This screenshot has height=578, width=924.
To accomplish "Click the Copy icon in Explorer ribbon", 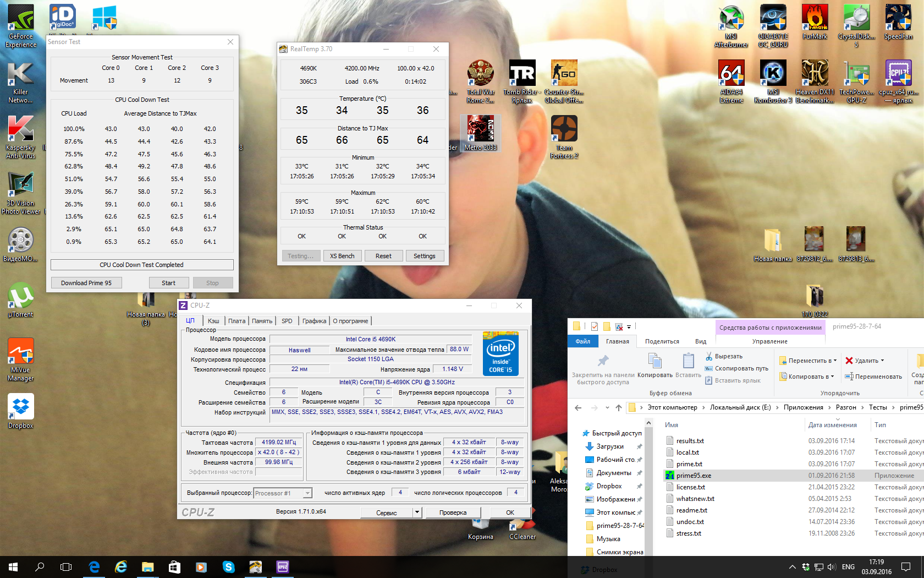I will pyautogui.click(x=654, y=361).
